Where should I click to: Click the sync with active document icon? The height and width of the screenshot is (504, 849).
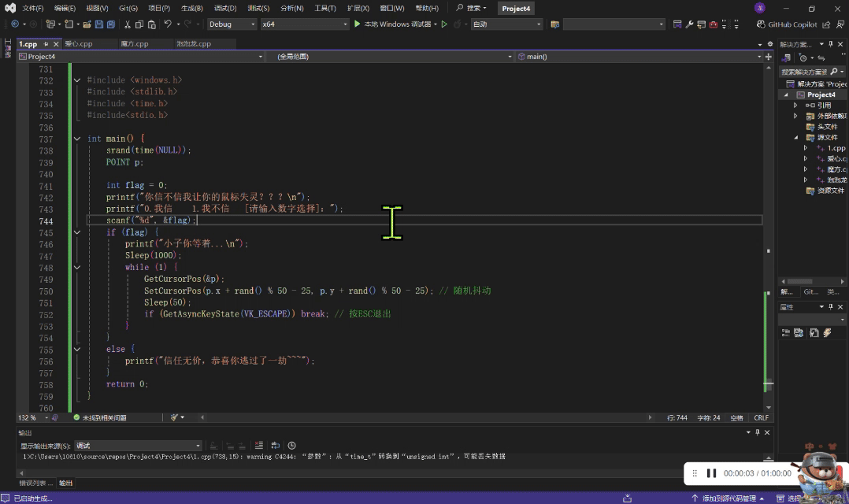(821, 58)
